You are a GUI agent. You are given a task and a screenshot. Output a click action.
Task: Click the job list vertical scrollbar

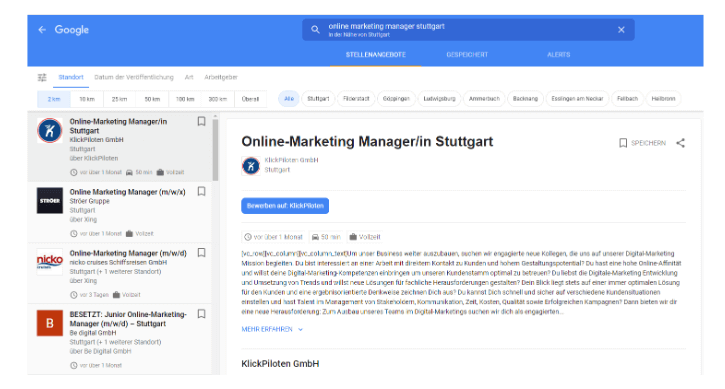pos(215,149)
